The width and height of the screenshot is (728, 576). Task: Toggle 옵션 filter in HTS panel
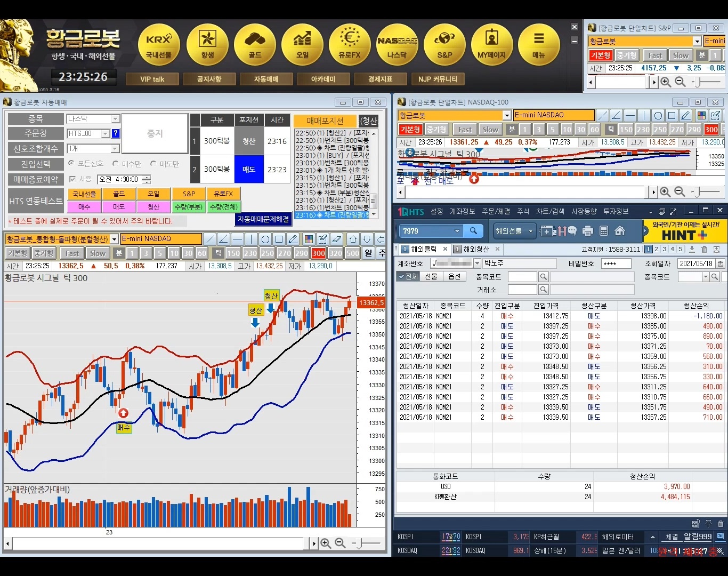[x=454, y=276]
